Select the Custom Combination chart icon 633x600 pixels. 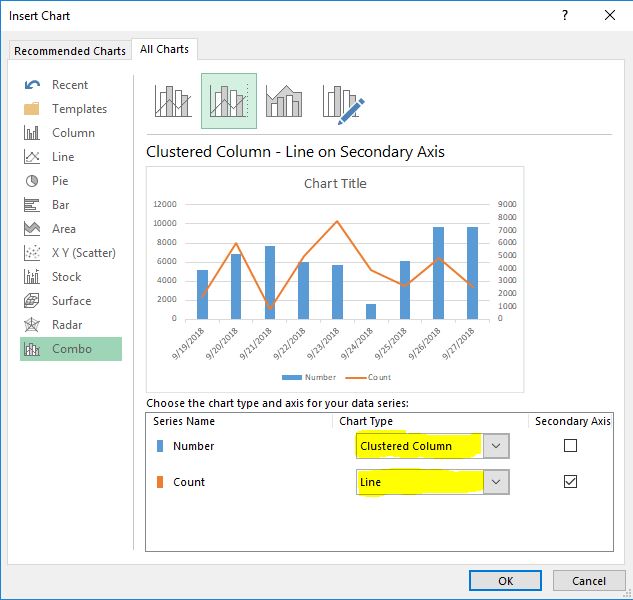(x=341, y=101)
